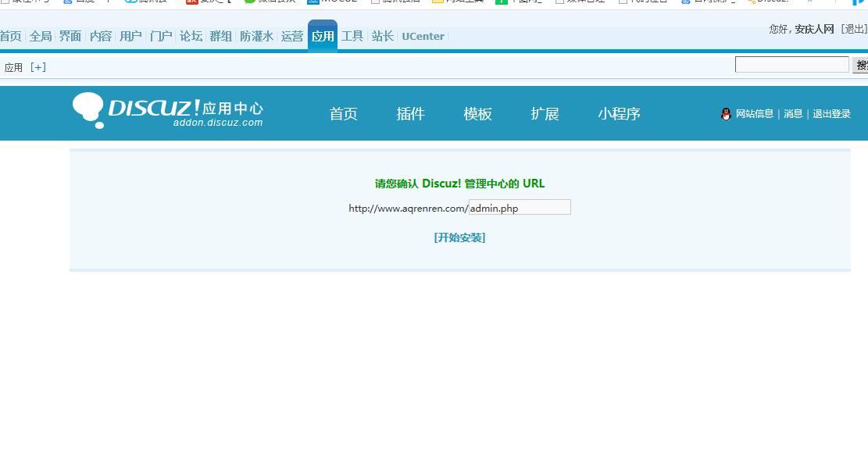Click the Discuz! 应用中心 logo

click(x=168, y=111)
